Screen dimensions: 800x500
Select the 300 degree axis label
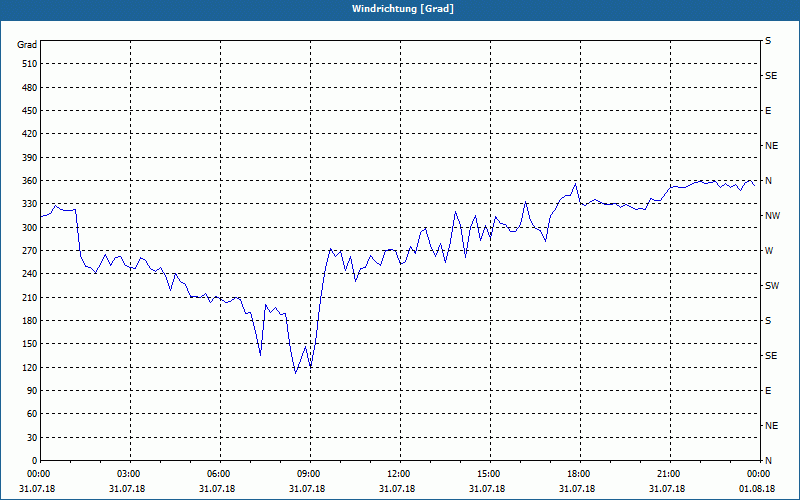(x=30, y=228)
